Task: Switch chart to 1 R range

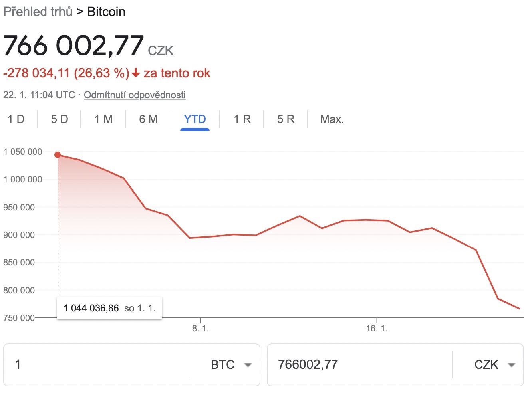Action: [x=242, y=119]
